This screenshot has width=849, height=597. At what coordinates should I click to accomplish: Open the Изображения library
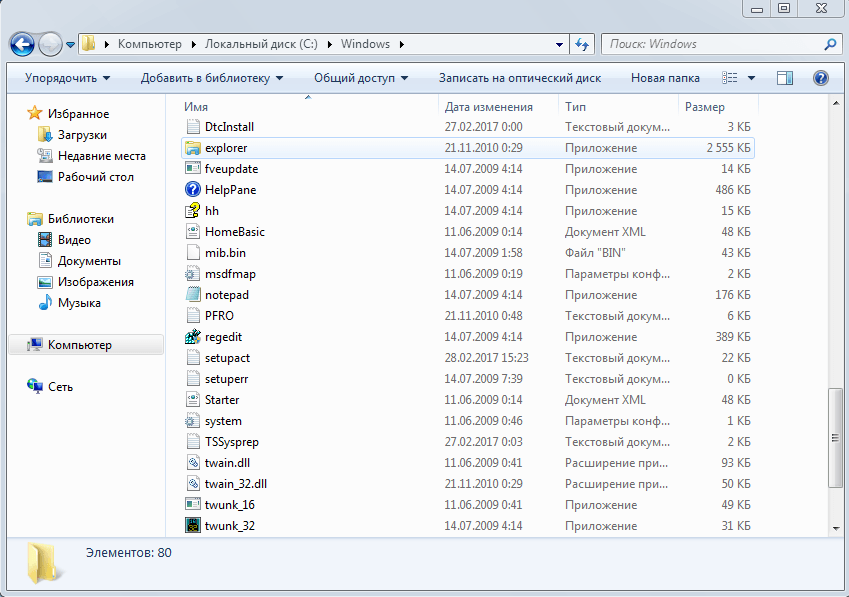96,282
